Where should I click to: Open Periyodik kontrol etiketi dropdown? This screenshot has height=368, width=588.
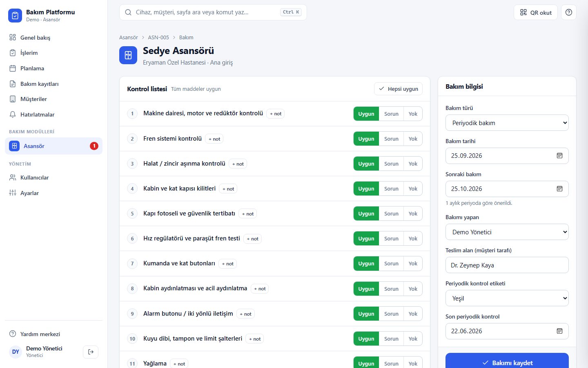click(x=507, y=298)
